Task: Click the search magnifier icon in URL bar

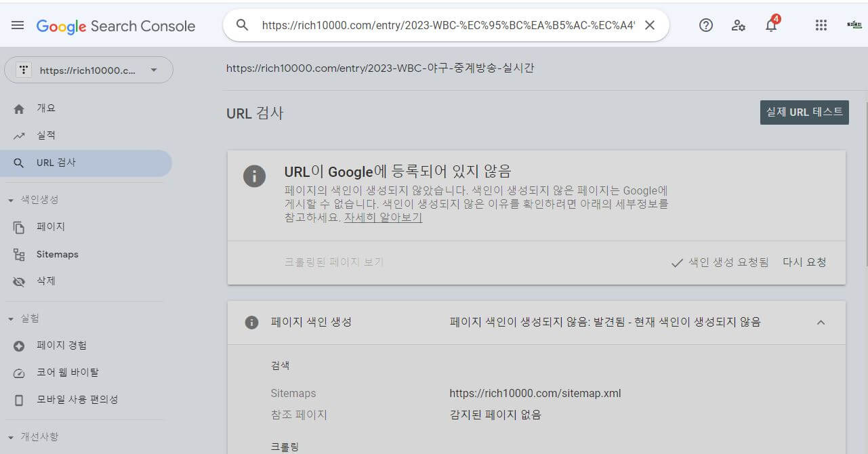Action: point(242,25)
